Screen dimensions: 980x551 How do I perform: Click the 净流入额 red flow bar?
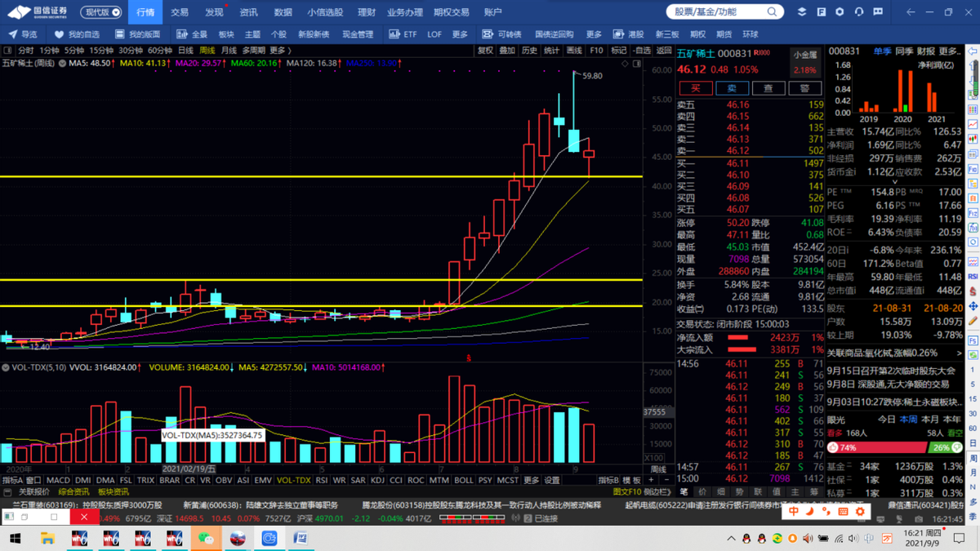click(737, 337)
